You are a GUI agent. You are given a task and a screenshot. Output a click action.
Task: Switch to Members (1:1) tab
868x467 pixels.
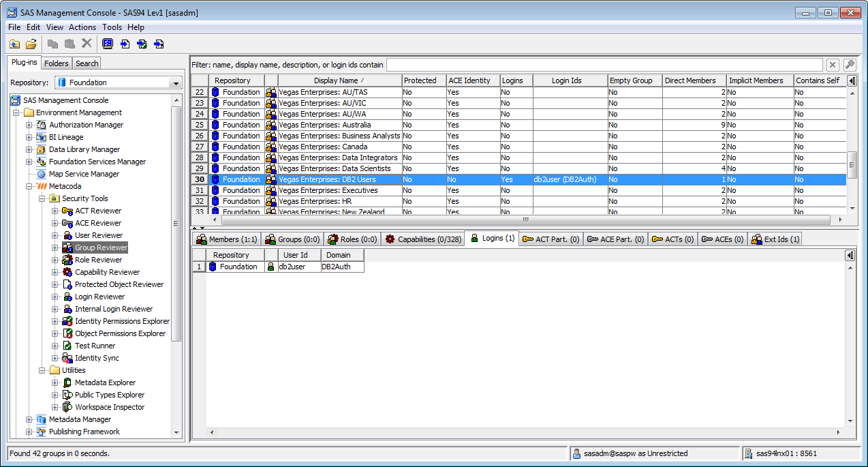point(227,239)
